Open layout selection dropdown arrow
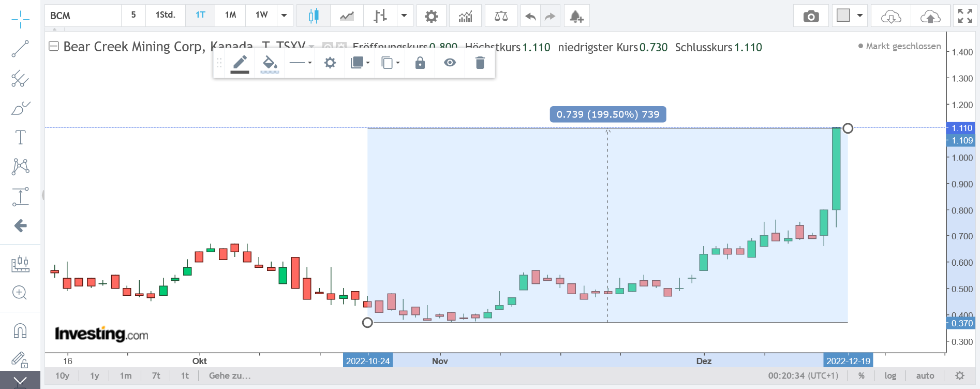The width and height of the screenshot is (980, 389). 860,16
